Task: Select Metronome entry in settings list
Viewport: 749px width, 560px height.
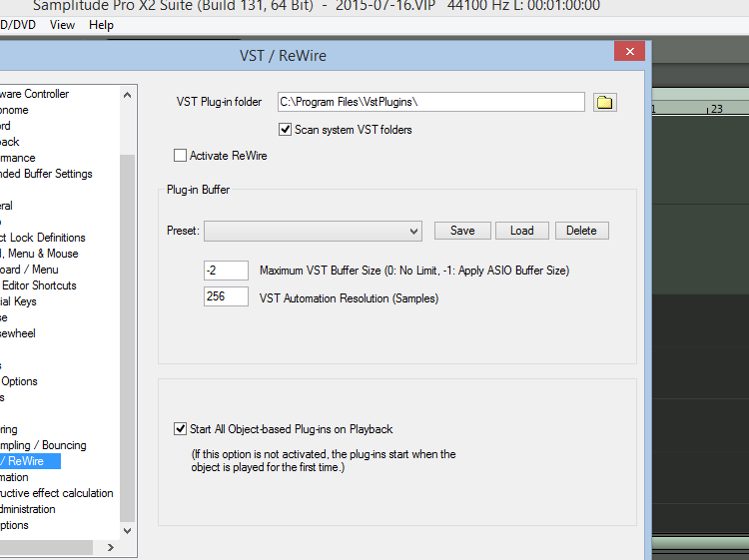Action: tap(14, 110)
